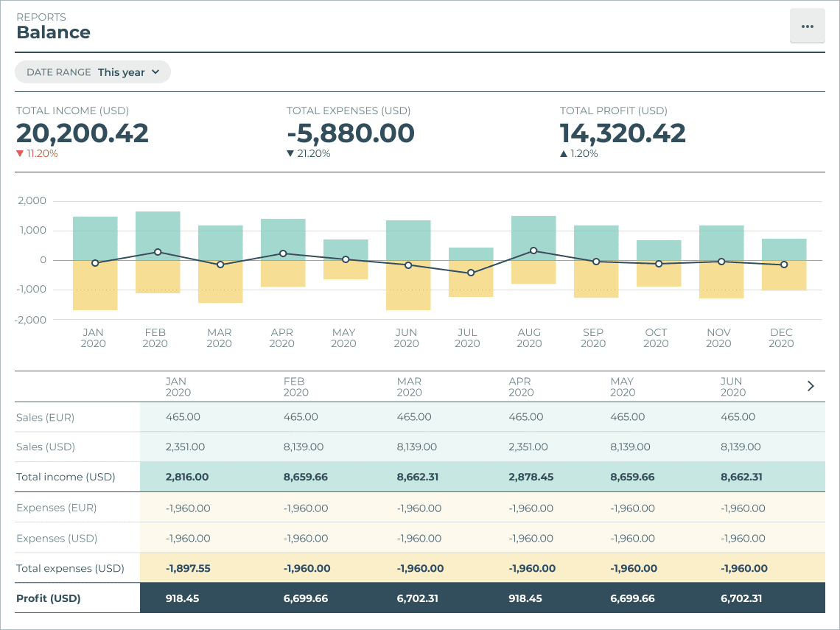The image size is (840, 630).
Task: Click the Balance report title
Action: [x=54, y=32]
